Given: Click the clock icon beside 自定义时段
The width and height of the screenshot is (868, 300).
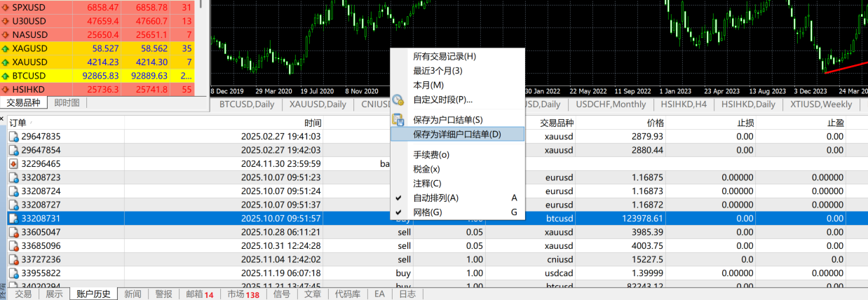Looking at the screenshot, I should 398,100.
